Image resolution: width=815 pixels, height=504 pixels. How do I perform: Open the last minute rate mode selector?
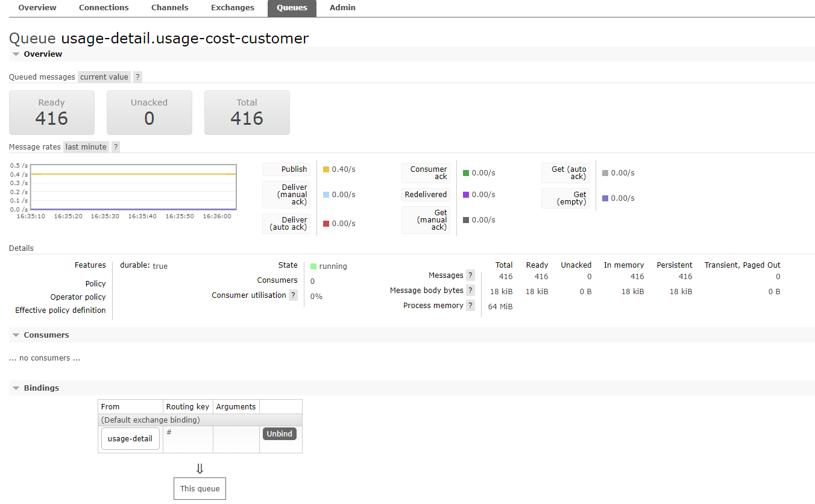[86, 146]
